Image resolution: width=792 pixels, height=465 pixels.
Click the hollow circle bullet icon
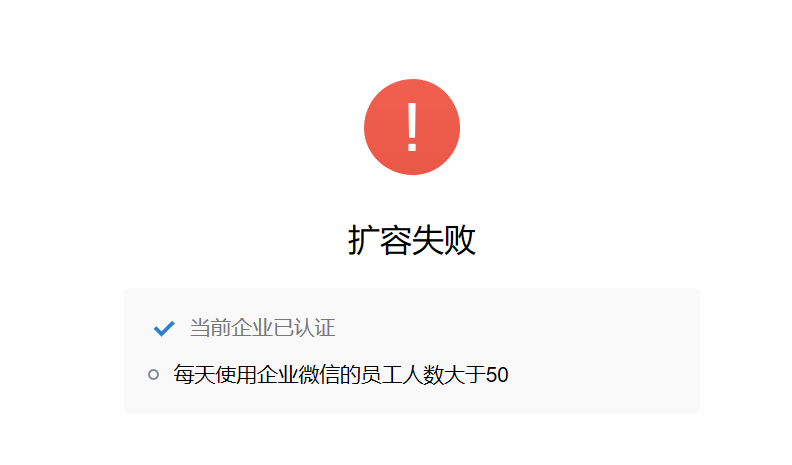pyautogui.click(x=154, y=374)
